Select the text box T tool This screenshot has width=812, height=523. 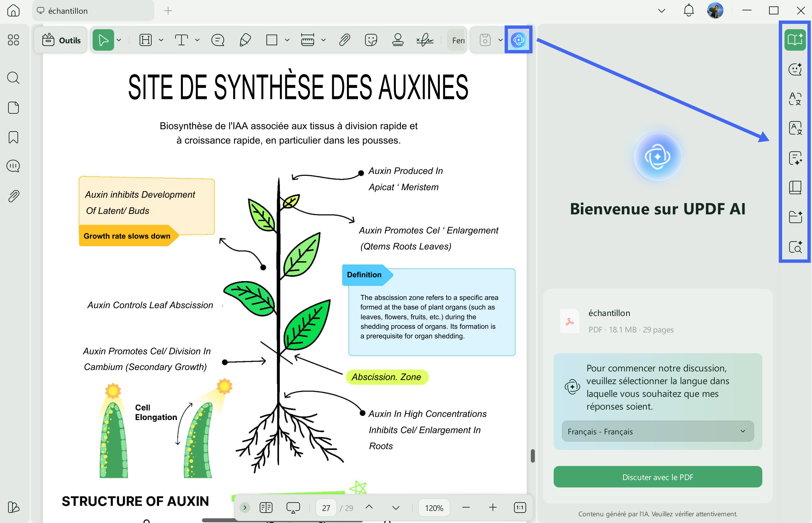(181, 40)
